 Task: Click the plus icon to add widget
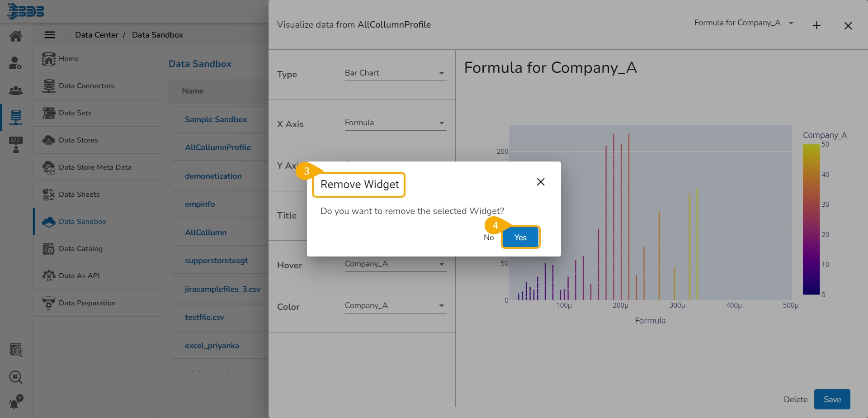coord(816,26)
